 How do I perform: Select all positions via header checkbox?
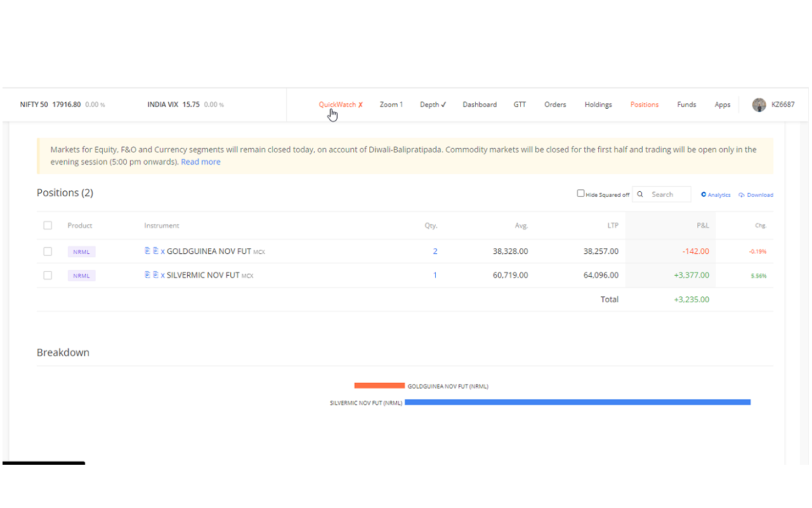[x=48, y=225]
